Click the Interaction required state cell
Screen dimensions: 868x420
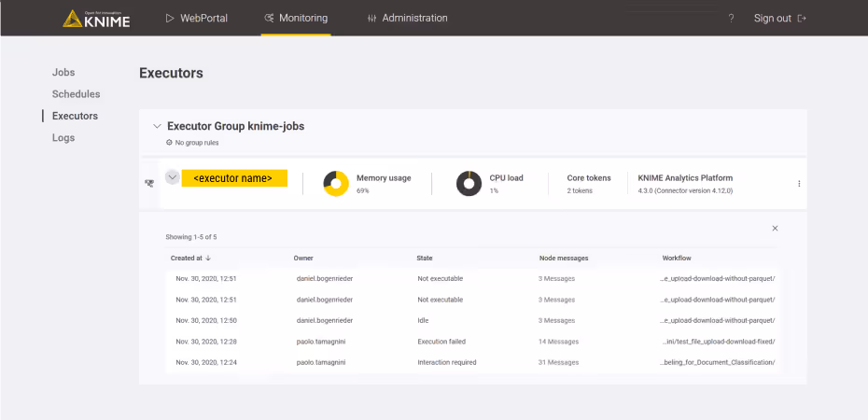(447, 362)
